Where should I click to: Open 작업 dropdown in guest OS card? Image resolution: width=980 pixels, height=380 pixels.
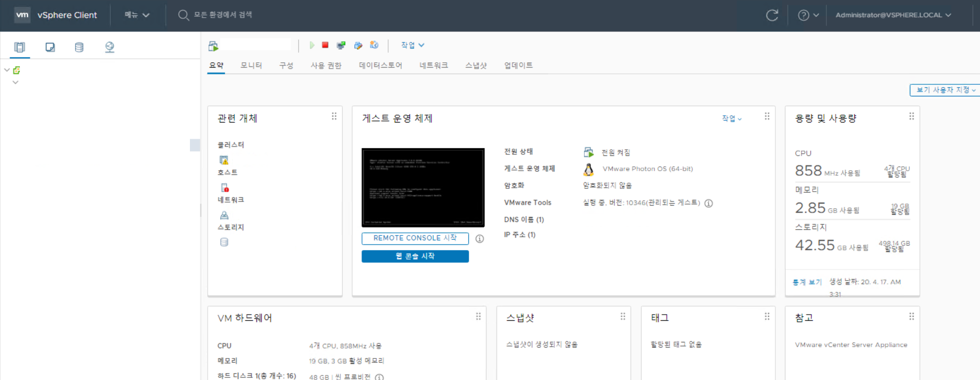tap(731, 119)
